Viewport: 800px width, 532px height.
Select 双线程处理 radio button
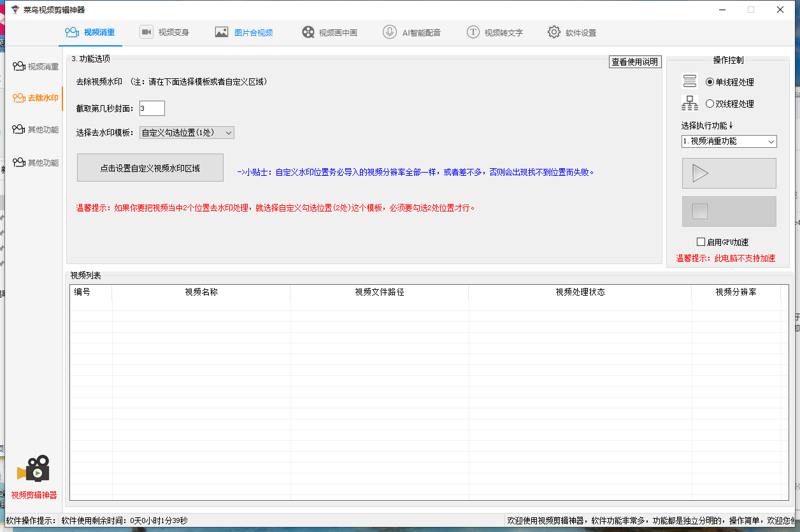(x=710, y=104)
